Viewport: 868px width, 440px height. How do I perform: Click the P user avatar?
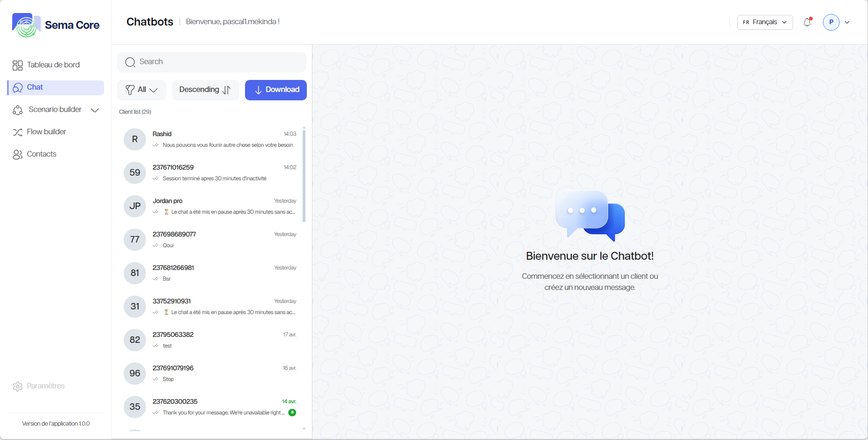[831, 22]
